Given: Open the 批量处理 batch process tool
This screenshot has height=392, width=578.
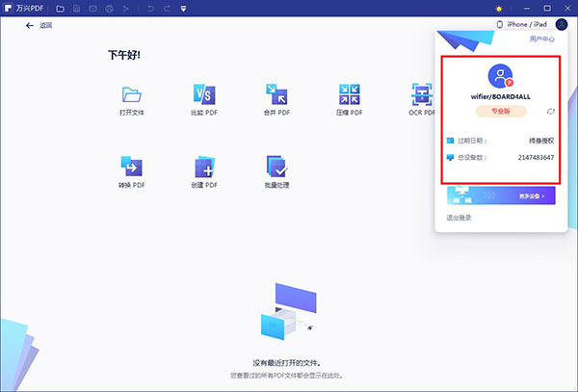Looking at the screenshot, I should click(276, 166).
